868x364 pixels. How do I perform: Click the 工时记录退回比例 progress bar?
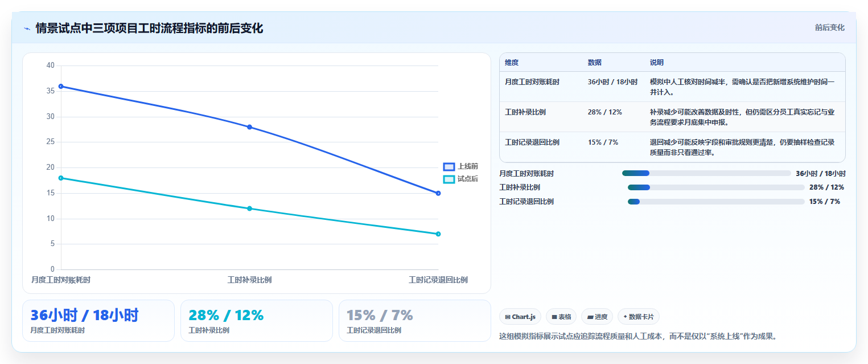(716, 202)
